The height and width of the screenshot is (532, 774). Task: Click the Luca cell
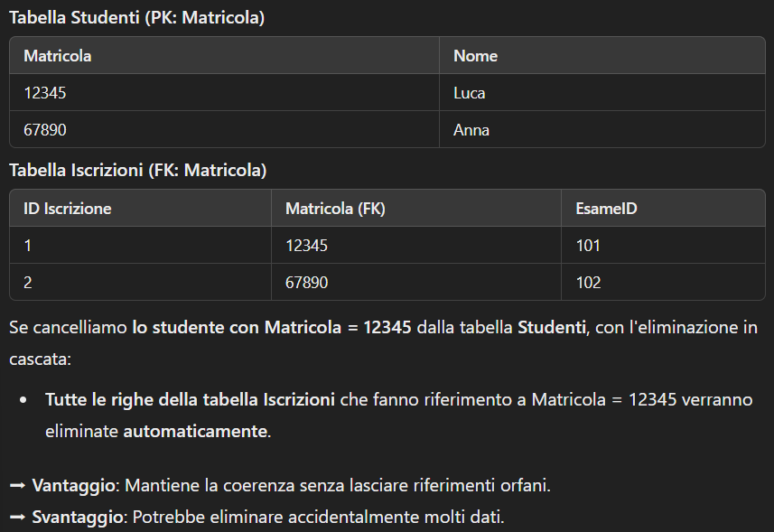point(470,93)
